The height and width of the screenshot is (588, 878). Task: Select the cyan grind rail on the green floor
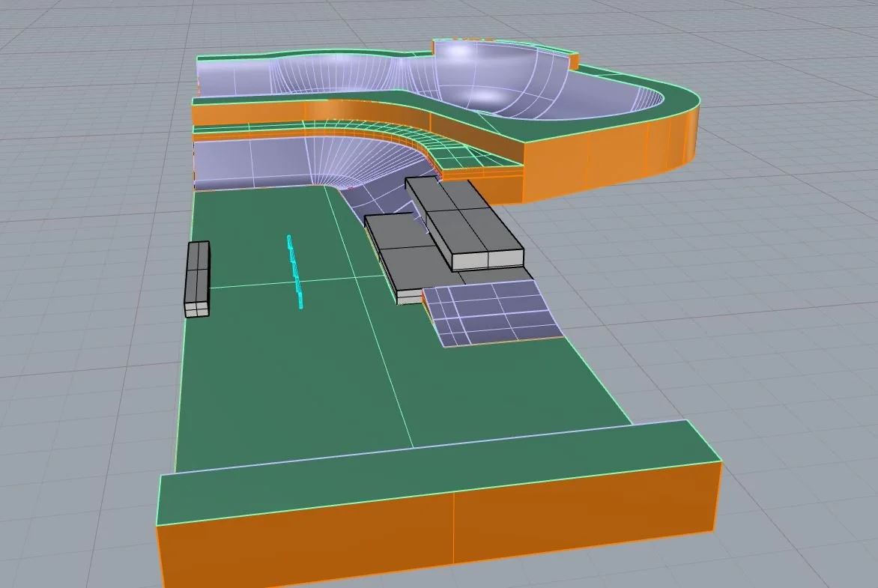[295, 272]
